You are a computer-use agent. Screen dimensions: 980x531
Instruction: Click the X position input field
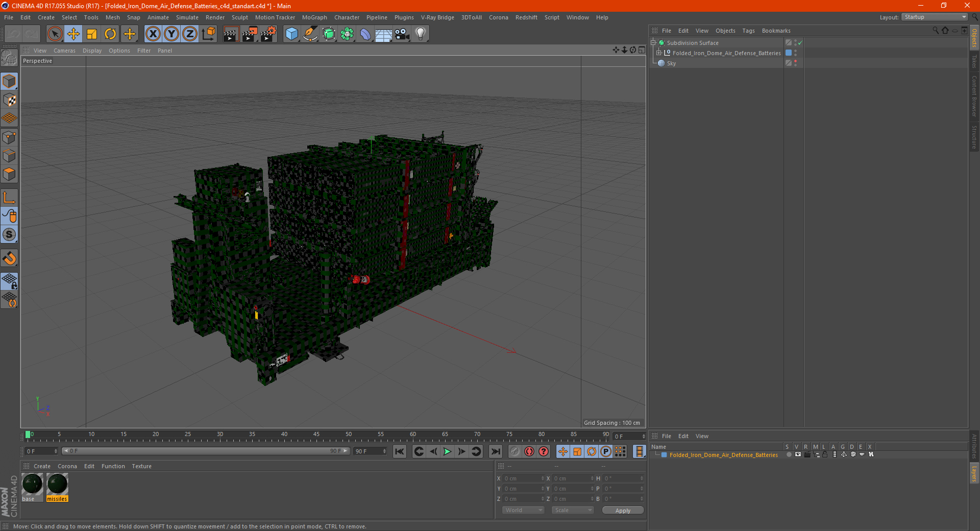[x=522, y=478]
